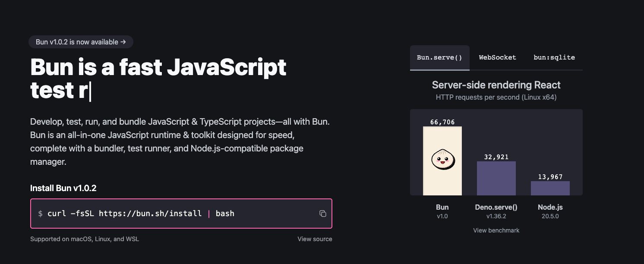Screen dimensions: 644x264
Task: Click the Server-side rendering React title
Action: pyautogui.click(x=496, y=85)
